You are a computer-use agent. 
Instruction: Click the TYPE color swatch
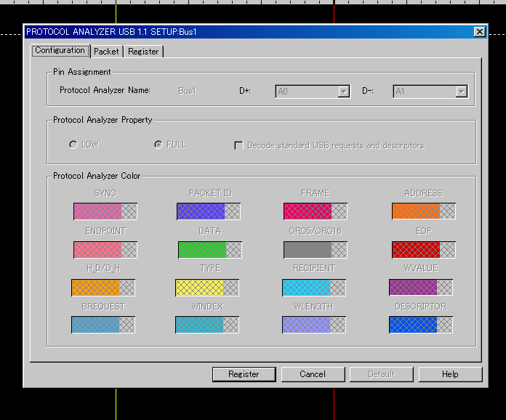click(207, 288)
